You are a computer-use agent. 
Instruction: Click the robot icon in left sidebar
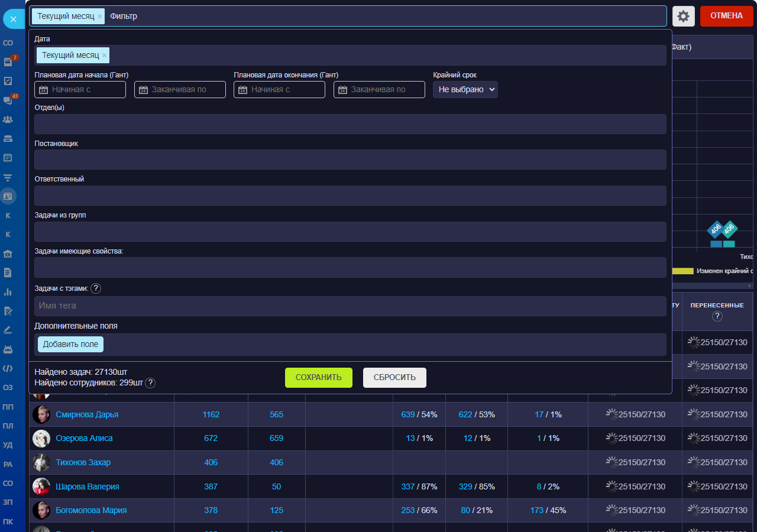(8, 349)
